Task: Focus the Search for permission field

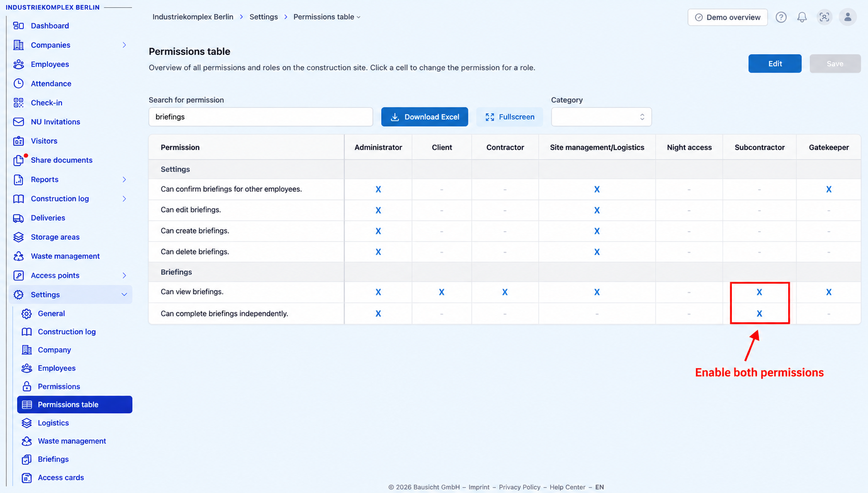Action: pyautogui.click(x=261, y=117)
